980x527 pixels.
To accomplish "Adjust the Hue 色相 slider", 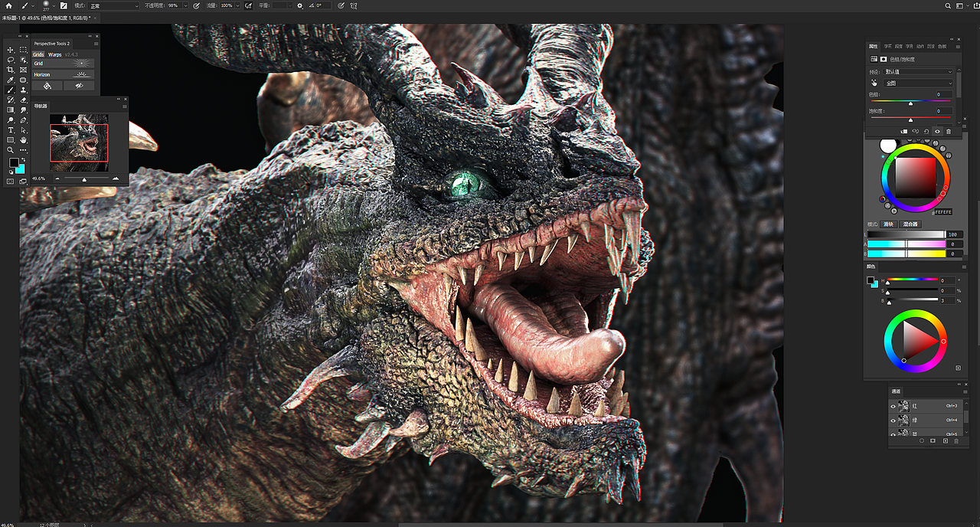I will 910,102.
